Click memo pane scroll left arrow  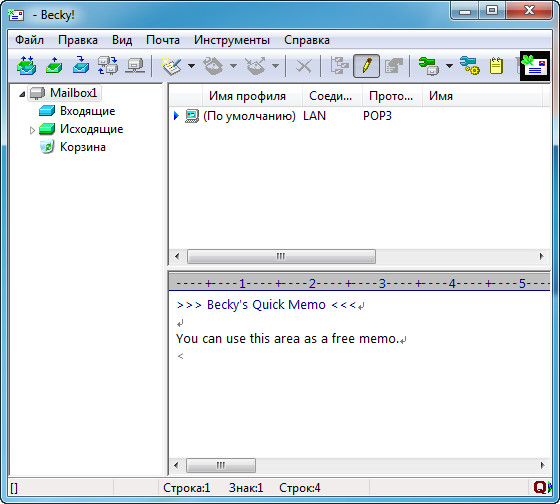176,465
